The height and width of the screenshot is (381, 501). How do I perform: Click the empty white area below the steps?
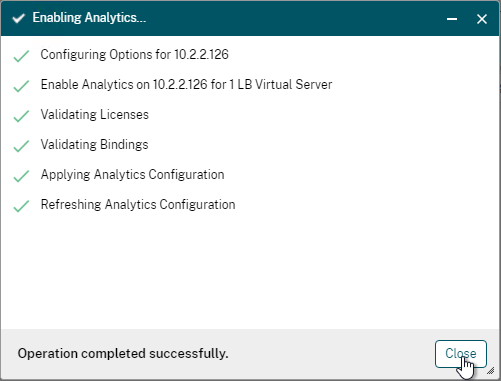click(250, 272)
